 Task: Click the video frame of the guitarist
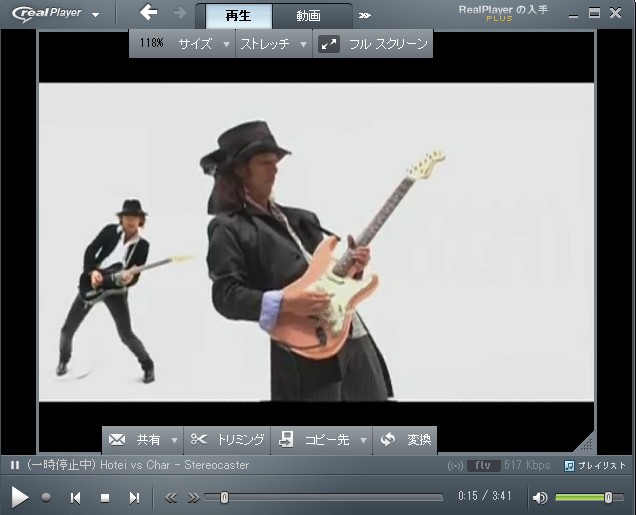click(316, 242)
